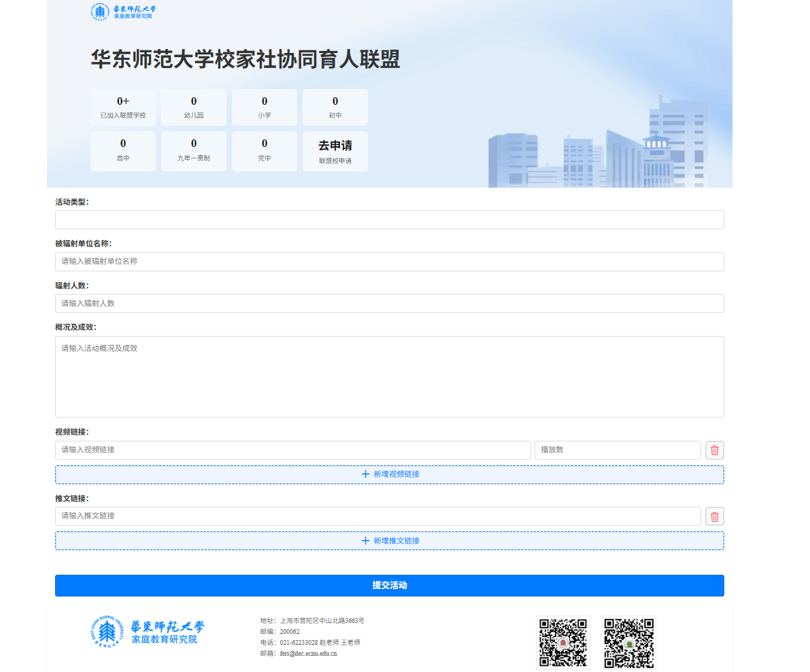810x672 pixels.
Task: Click the trash icon beside video link
Action: [714, 450]
